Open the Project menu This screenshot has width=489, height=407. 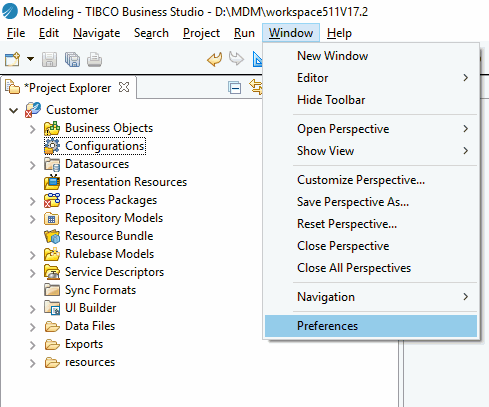201,33
